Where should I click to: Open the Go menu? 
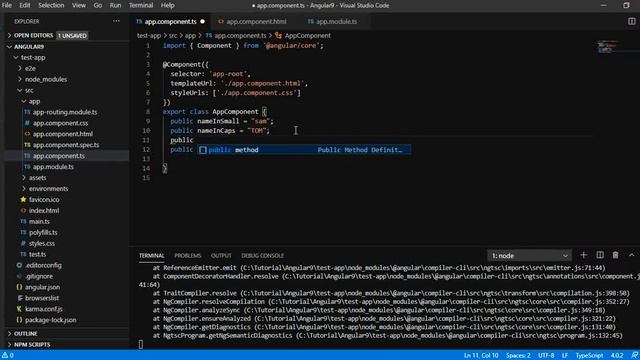[x=98, y=5]
